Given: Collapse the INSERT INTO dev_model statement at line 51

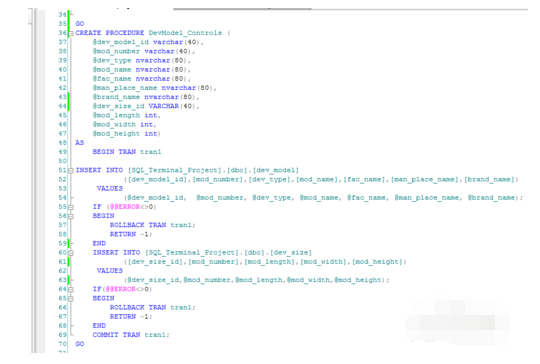Looking at the screenshot, I should [71, 170].
